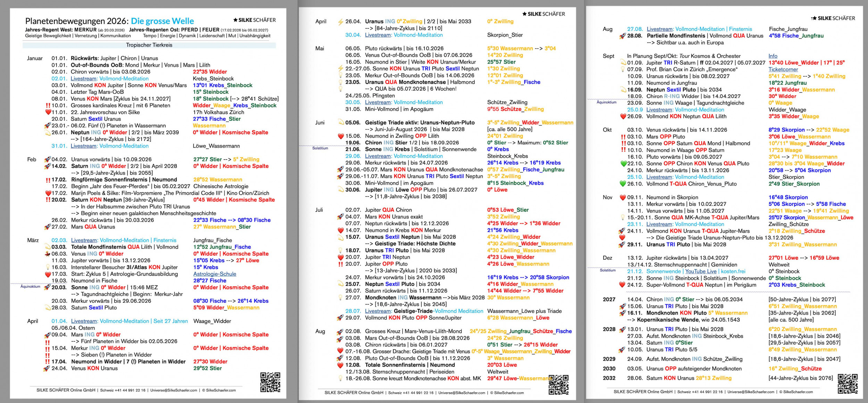Image resolution: width=868 pixels, height=403 pixels.
Task: Click the red exclamation marks beside 10.01. Grosses kardinales Kreuz
Action: (x=48, y=106)
